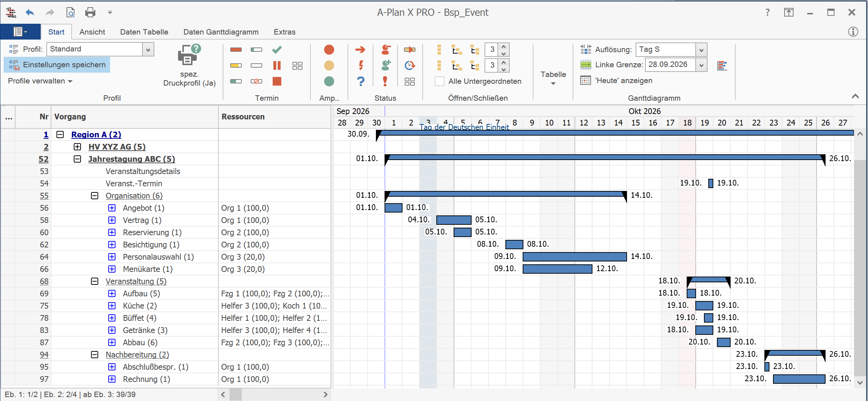Apply the red lightning bolt status
This screenshot has width=868, height=401.
361,65
